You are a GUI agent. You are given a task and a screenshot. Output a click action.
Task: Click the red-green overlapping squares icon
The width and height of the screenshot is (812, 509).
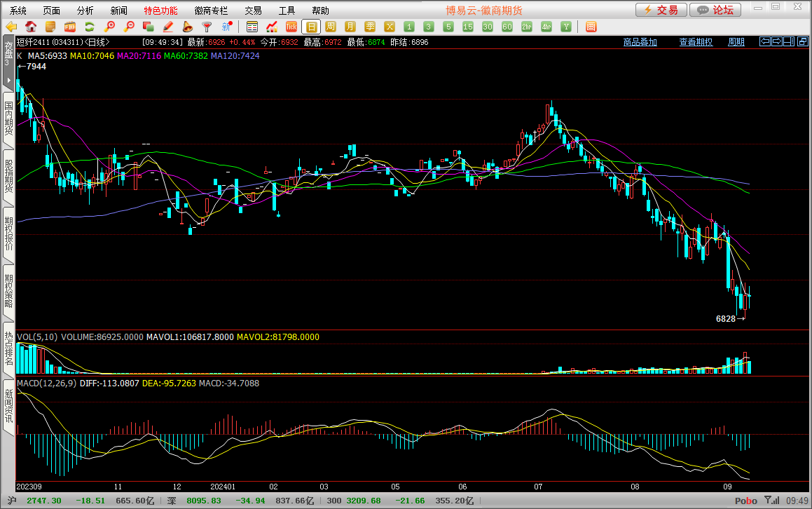(x=148, y=27)
